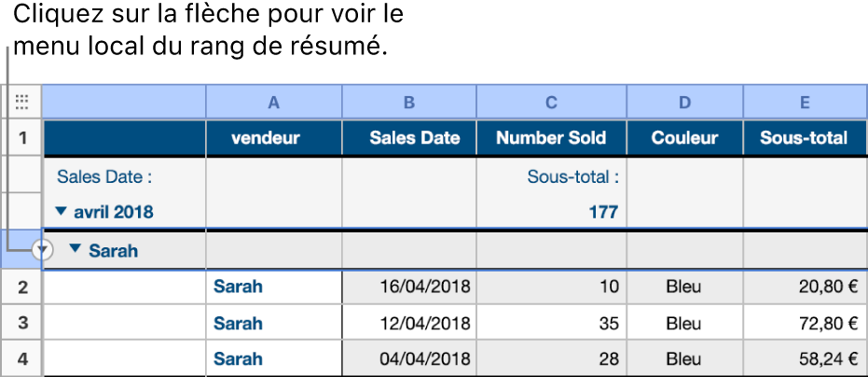Select column B header
Image resolution: width=868 pixels, height=377 pixels.
tap(409, 103)
